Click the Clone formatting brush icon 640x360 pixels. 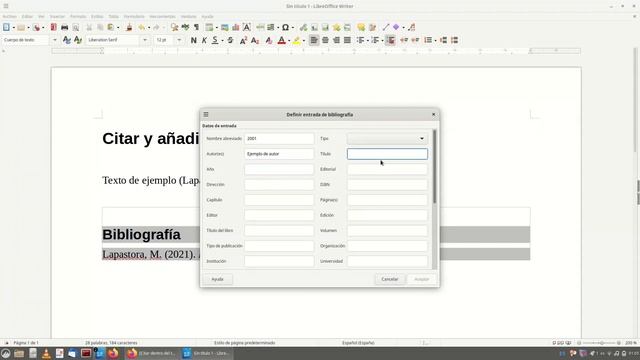[129, 27]
